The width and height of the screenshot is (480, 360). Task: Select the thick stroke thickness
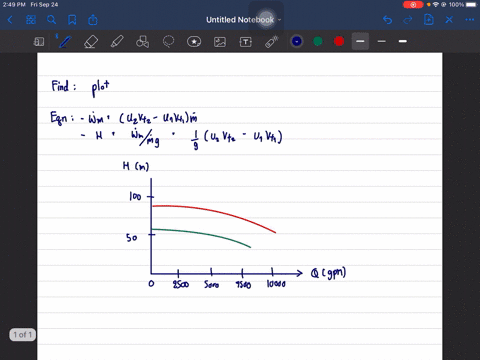(x=403, y=41)
